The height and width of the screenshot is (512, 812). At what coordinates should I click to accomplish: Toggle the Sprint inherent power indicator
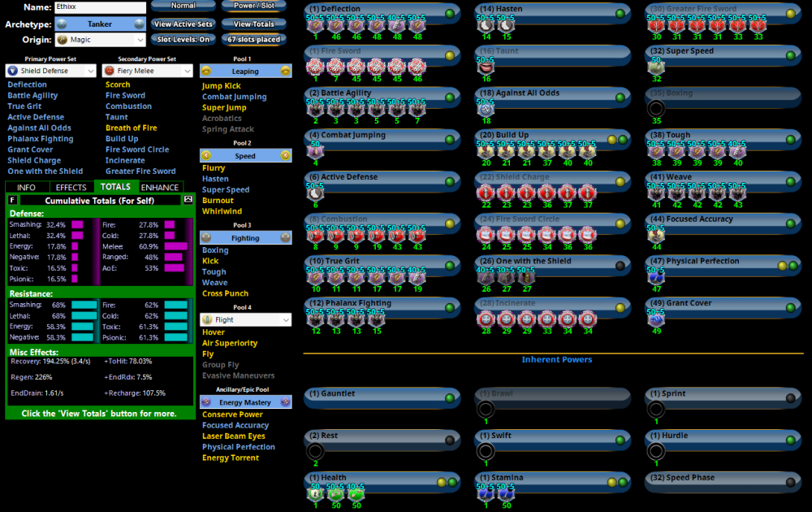point(791,398)
